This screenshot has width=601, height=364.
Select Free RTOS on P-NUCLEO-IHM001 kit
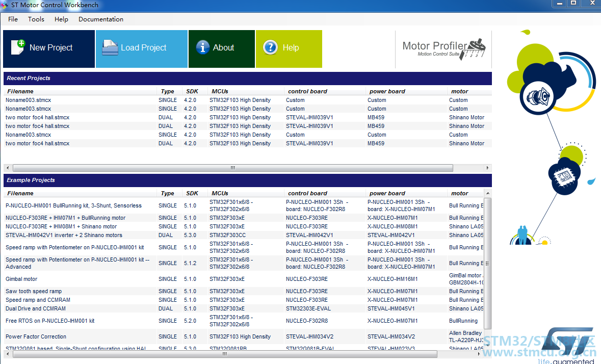pyautogui.click(x=244, y=321)
